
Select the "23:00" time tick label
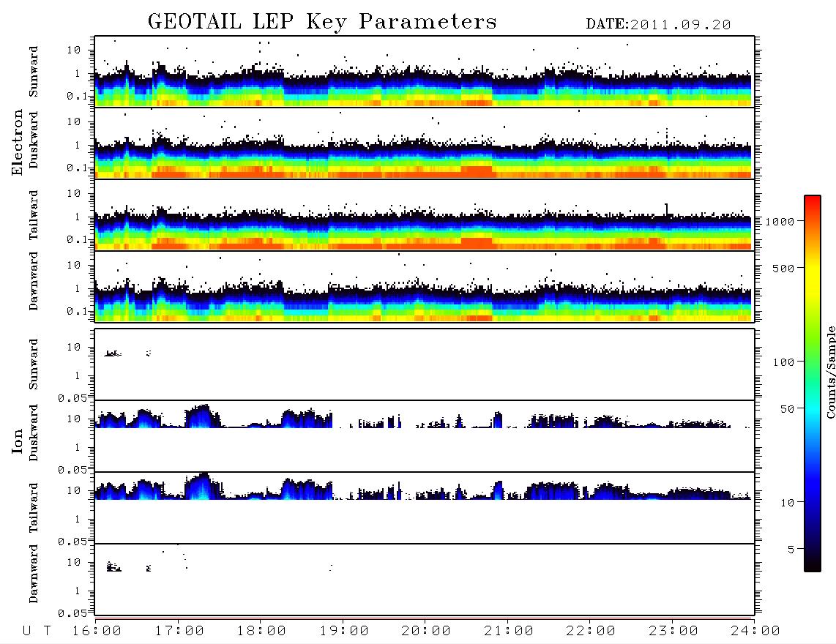(x=673, y=632)
